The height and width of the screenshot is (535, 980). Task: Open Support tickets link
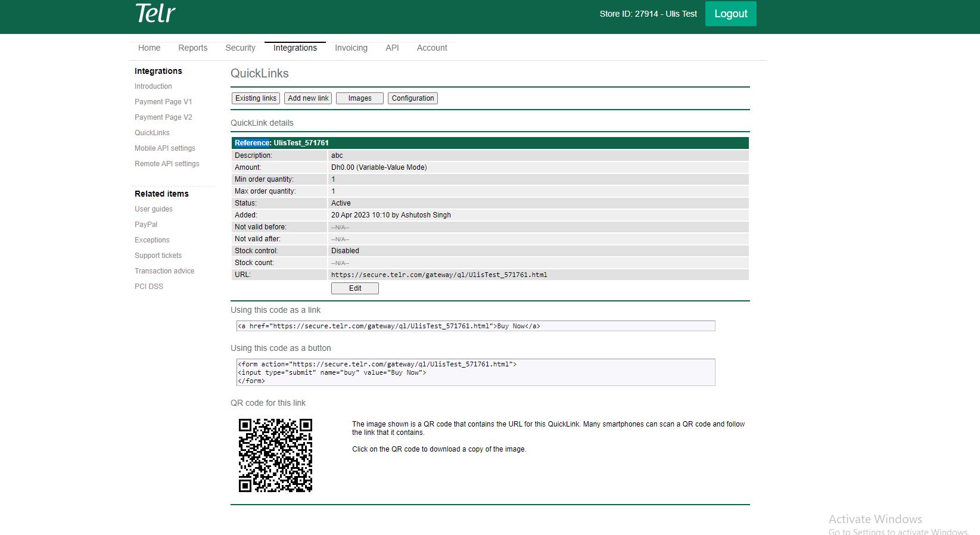tap(158, 256)
